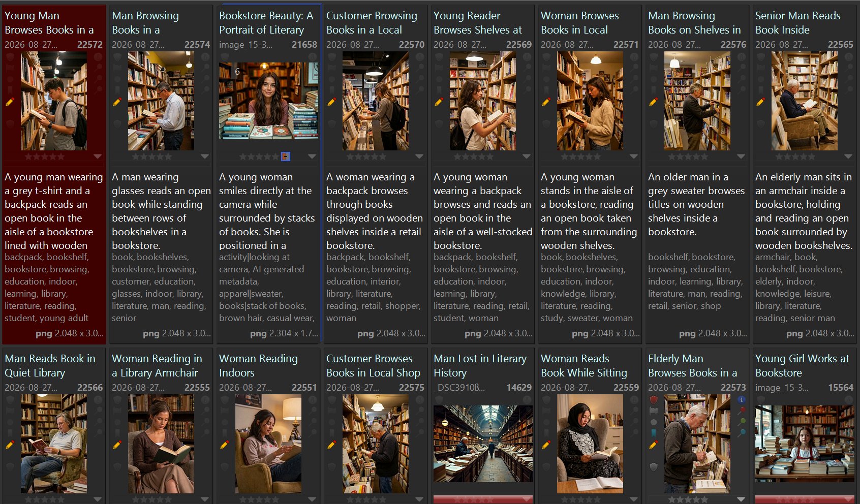Click the pencil icon on Woman Browses Books tile
Viewport: 860px width, 504px height.
[x=546, y=102]
